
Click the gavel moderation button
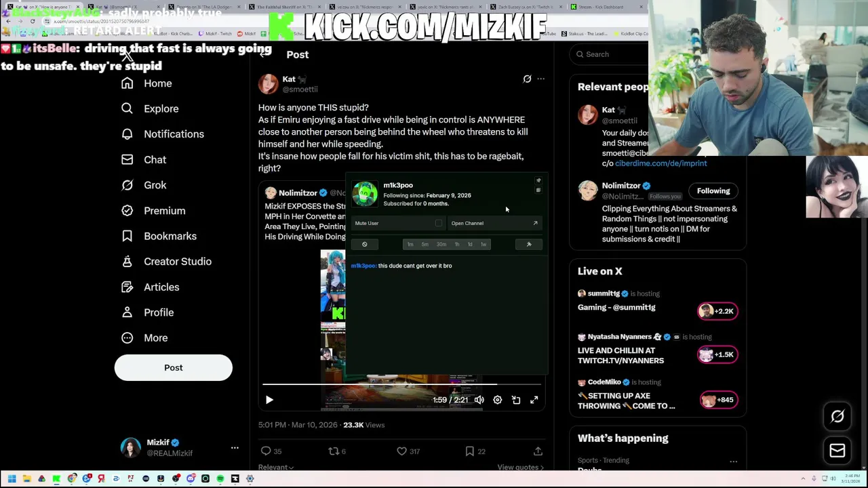(529, 244)
